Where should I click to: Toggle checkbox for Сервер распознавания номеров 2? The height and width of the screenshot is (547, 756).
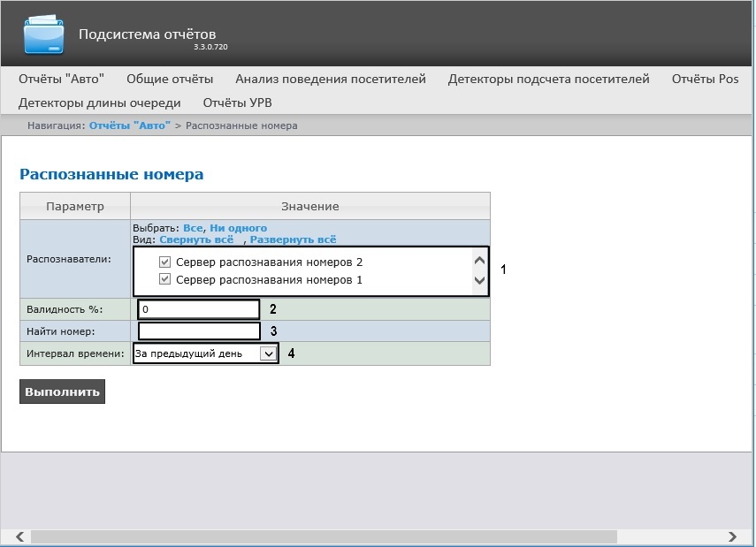pyautogui.click(x=164, y=262)
